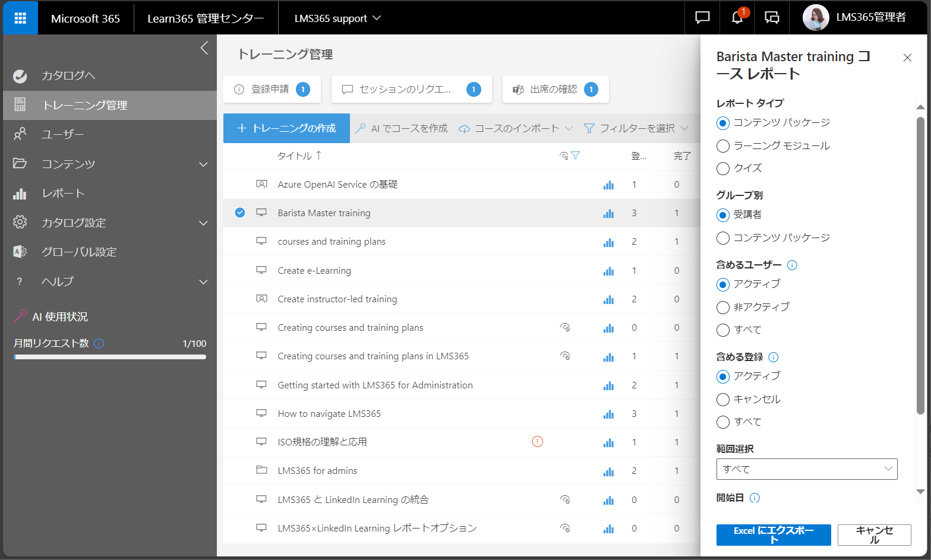
Task: Click the info icon next to 開始日
Action: pos(755,498)
